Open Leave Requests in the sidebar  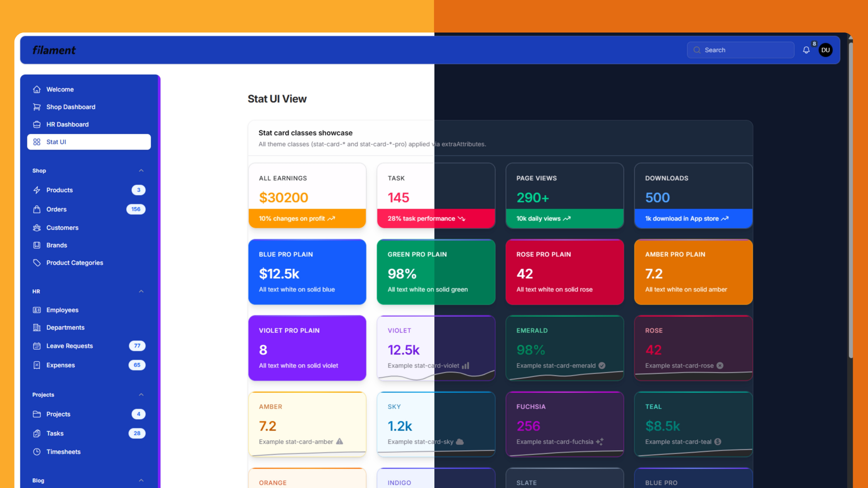[89, 346]
